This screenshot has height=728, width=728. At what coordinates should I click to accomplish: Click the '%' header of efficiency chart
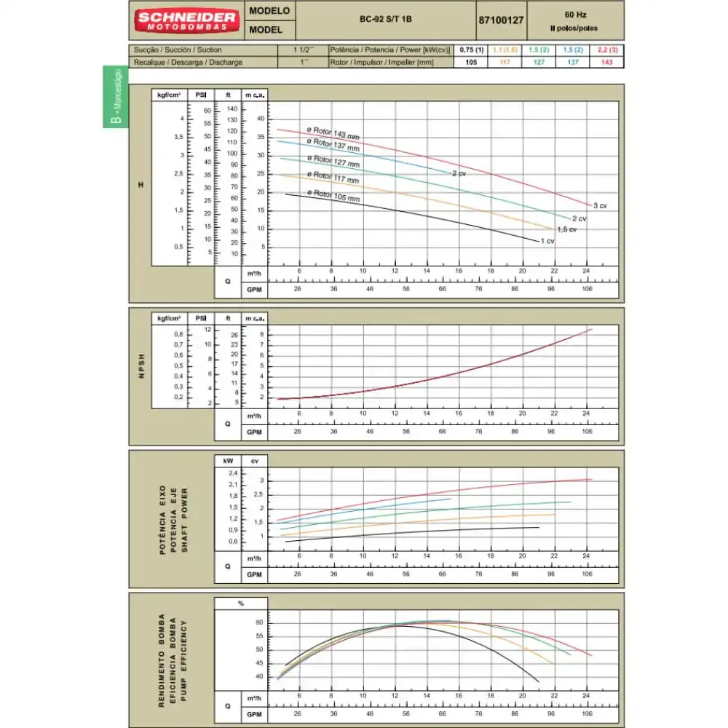pos(241,603)
